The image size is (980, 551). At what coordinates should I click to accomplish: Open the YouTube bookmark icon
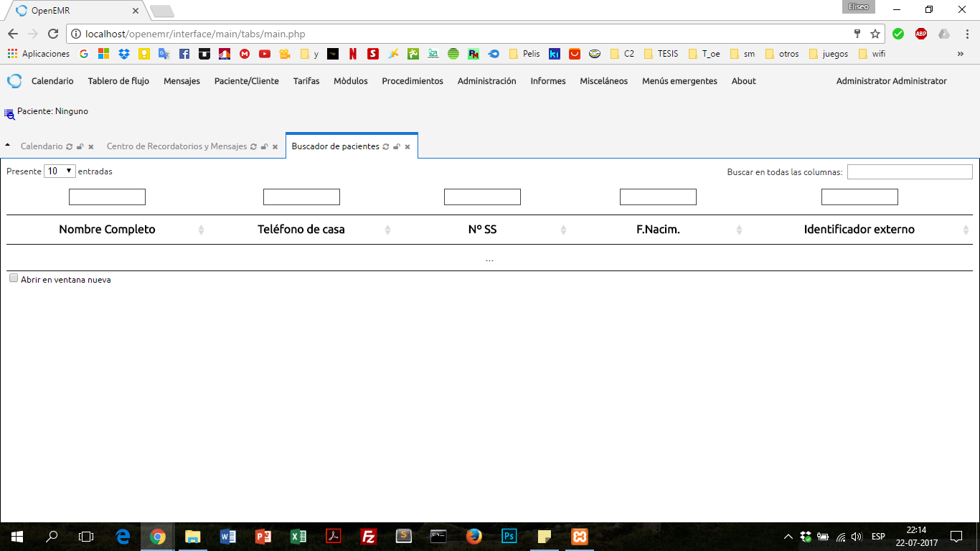click(265, 54)
